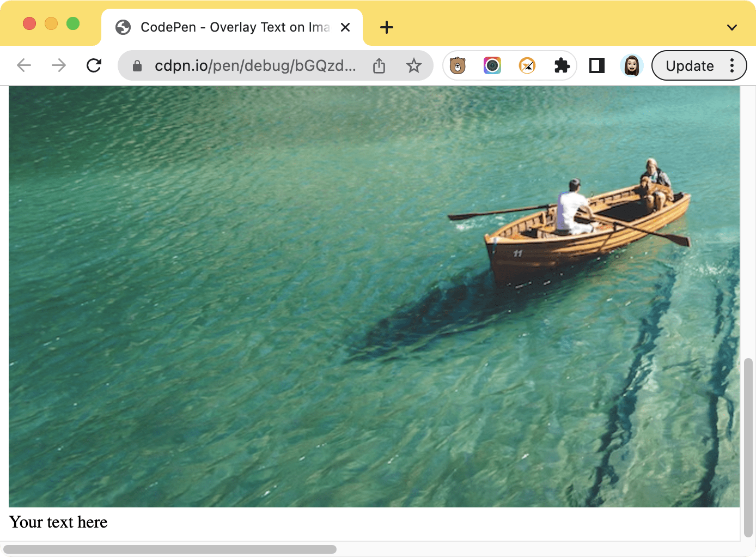Viewport: 756px width, 557px height.
Task: Click the CodePen globe favicon on the tab
Action: [x=123, y=27]
